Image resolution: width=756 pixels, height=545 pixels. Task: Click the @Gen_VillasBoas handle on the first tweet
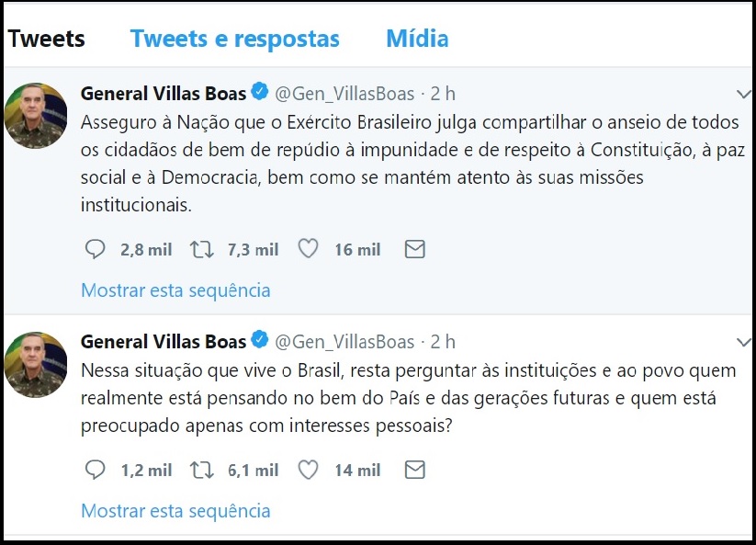[x=344, y=94]
